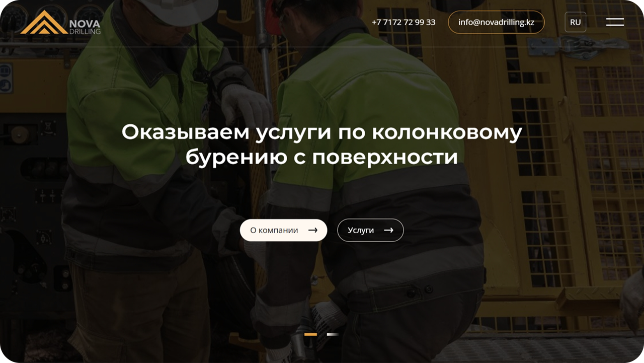The width and height of the screenshot is (644, 363).
Task: Open the О компании page button
Action: point(283,230)
